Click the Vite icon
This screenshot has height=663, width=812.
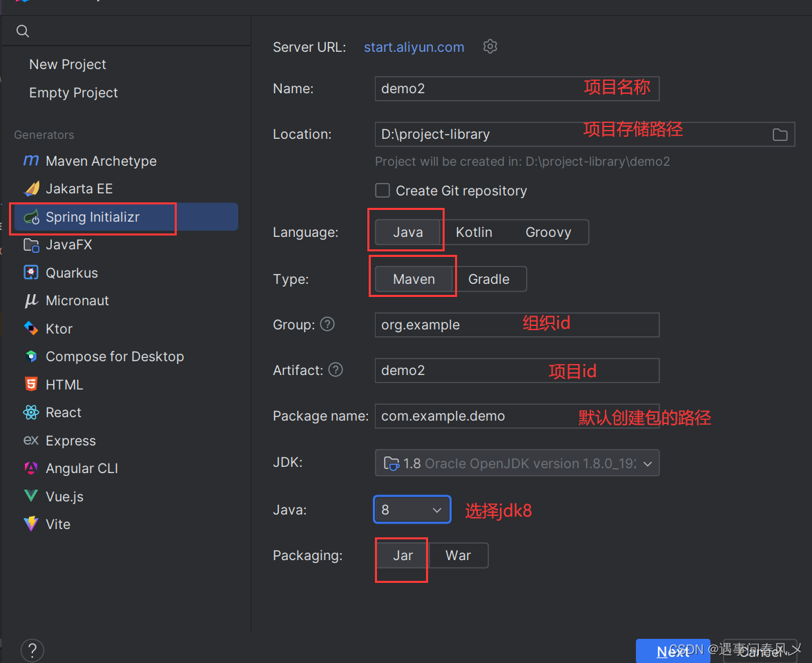pos(31,524)
